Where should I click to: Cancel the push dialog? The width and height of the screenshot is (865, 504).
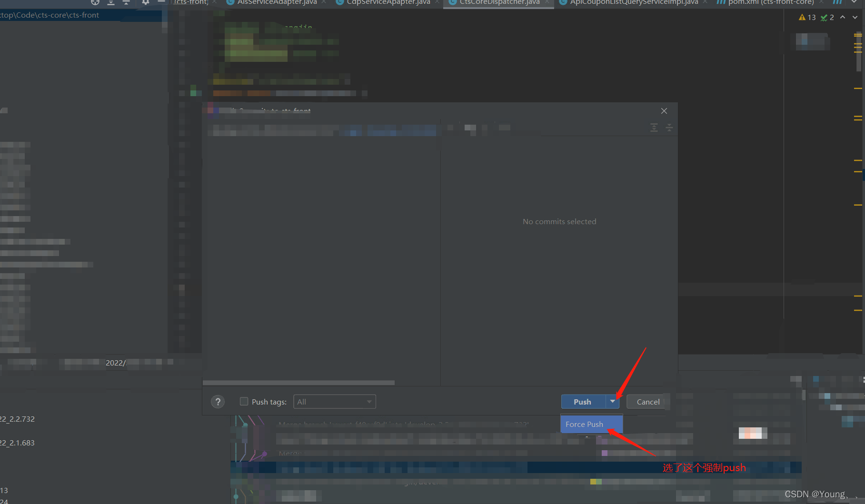[648, 402]
